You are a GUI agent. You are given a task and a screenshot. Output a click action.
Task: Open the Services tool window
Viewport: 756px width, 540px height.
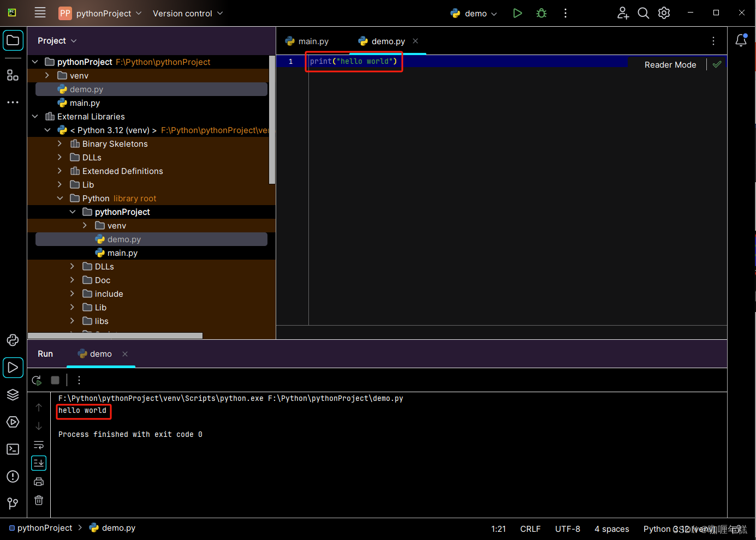point(13,422)
